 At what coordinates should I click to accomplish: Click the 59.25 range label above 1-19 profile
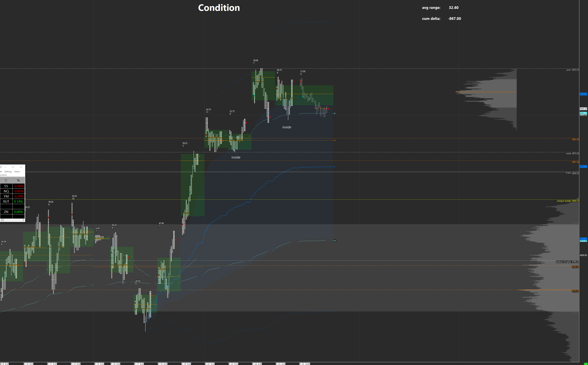[185, 143]
